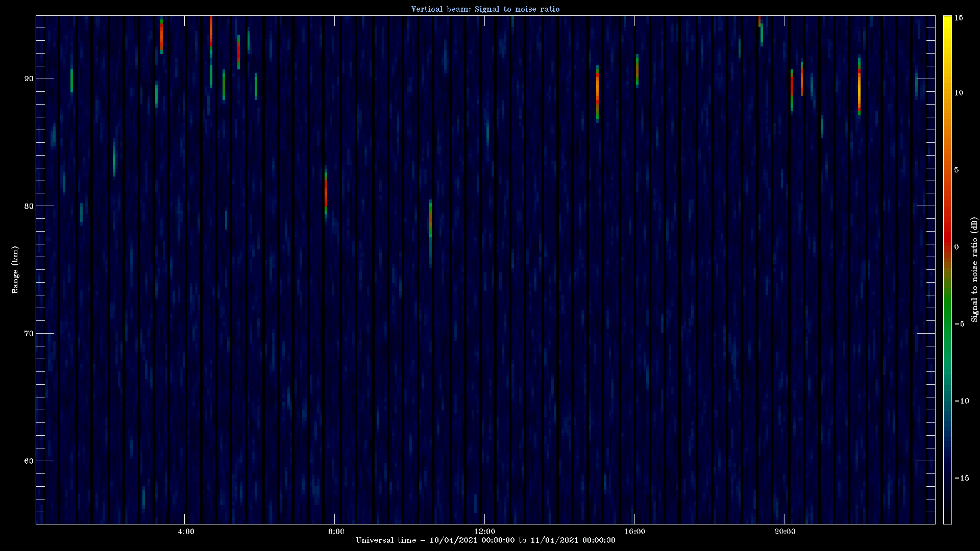This screenshot has width=980, height=551.
Task: Click the colorbar value 10
Action: tap(959, 92)
